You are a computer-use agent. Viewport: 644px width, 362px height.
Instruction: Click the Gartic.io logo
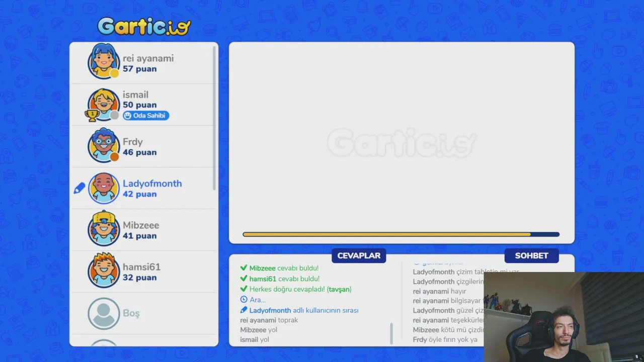(144, 26)
